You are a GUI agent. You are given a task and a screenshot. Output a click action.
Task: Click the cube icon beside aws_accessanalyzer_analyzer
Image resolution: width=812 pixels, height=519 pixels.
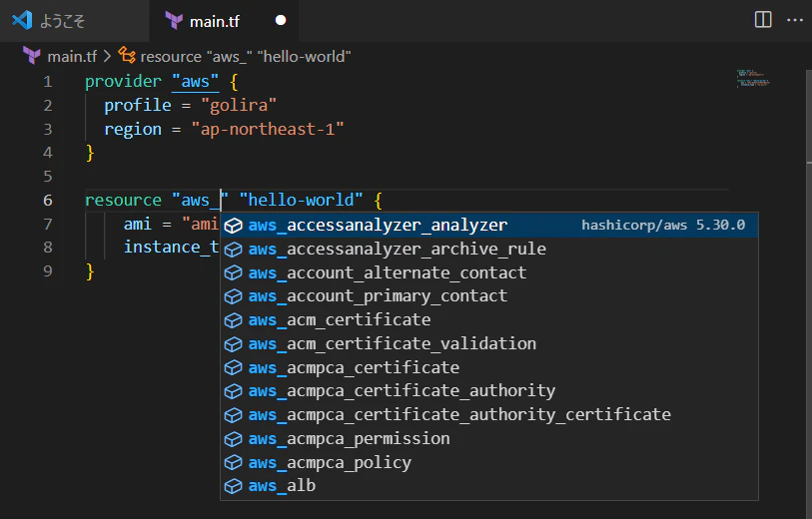233,226
